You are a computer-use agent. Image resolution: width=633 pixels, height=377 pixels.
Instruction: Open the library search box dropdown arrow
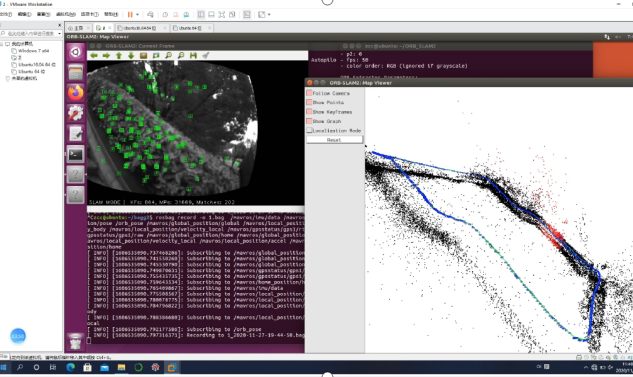point(59,34)
